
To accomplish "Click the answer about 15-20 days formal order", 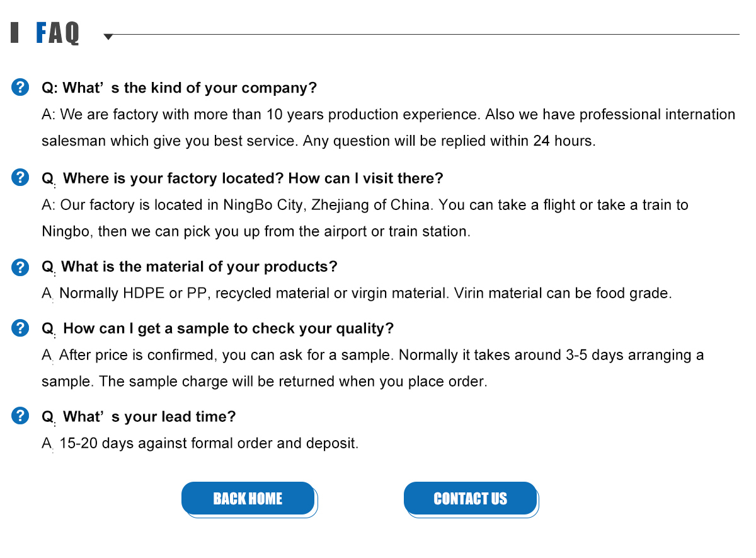I will coord(200,443).
